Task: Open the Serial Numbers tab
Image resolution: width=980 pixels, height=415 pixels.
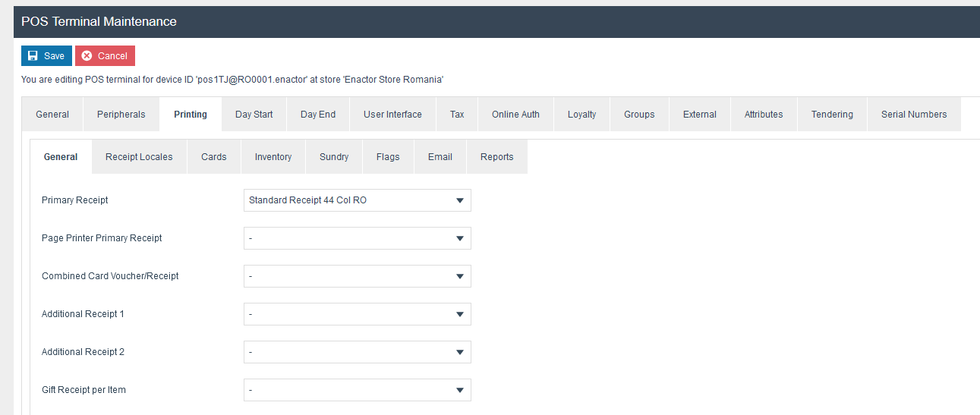Action: [914, 115]
